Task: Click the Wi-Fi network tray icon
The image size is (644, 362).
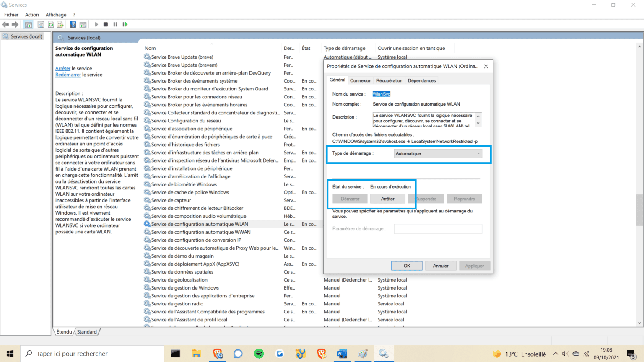Action: point(586,354)
